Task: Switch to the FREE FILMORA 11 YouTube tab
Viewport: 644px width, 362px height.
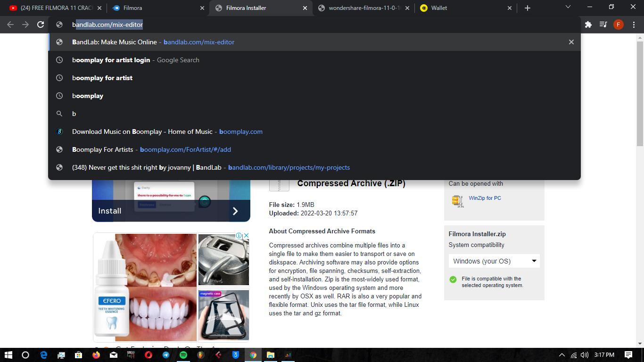Action: (52, 8)
